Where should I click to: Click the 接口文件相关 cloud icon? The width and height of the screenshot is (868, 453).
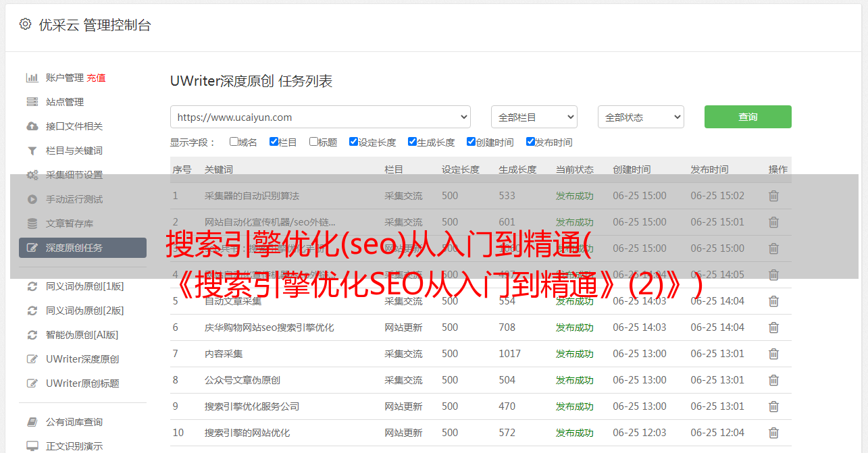coord(32,126)
